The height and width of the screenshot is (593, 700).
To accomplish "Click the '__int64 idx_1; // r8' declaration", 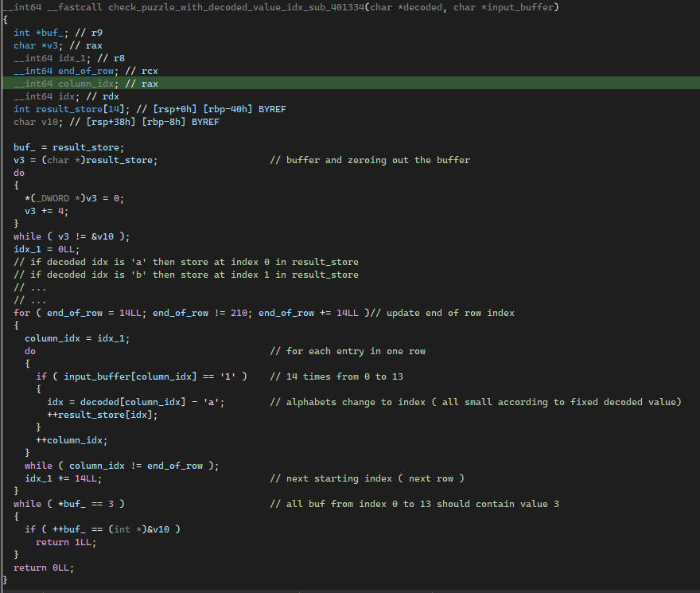I will pos(69,58).
